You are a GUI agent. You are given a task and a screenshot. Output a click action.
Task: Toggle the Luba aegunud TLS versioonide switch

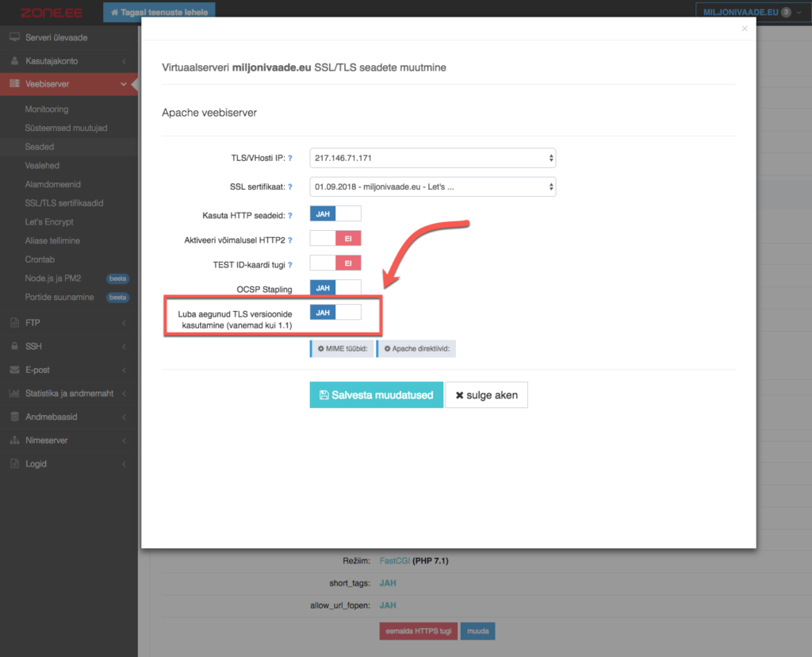tap(335, 313)
